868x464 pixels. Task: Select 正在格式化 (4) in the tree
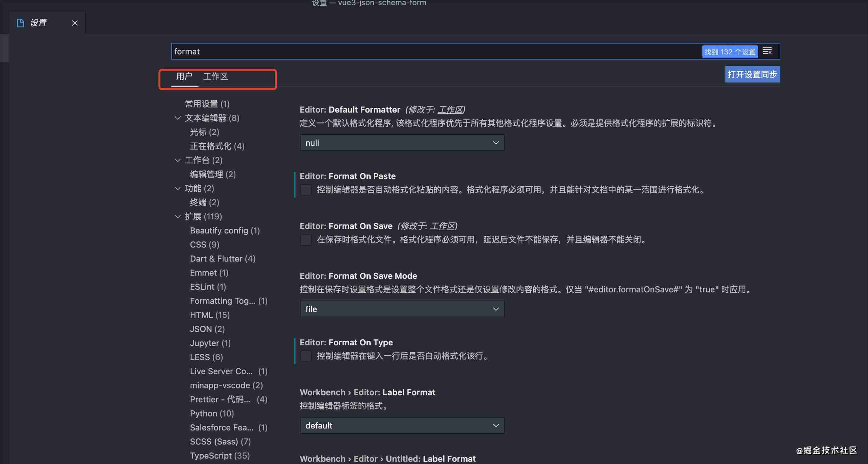pyautogui.click(x=217, y=146)
